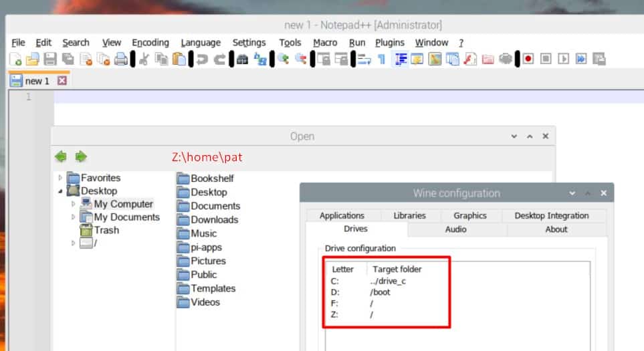644x351 pixels.
Task: Open the Macro menu
Action: point(325,43)
